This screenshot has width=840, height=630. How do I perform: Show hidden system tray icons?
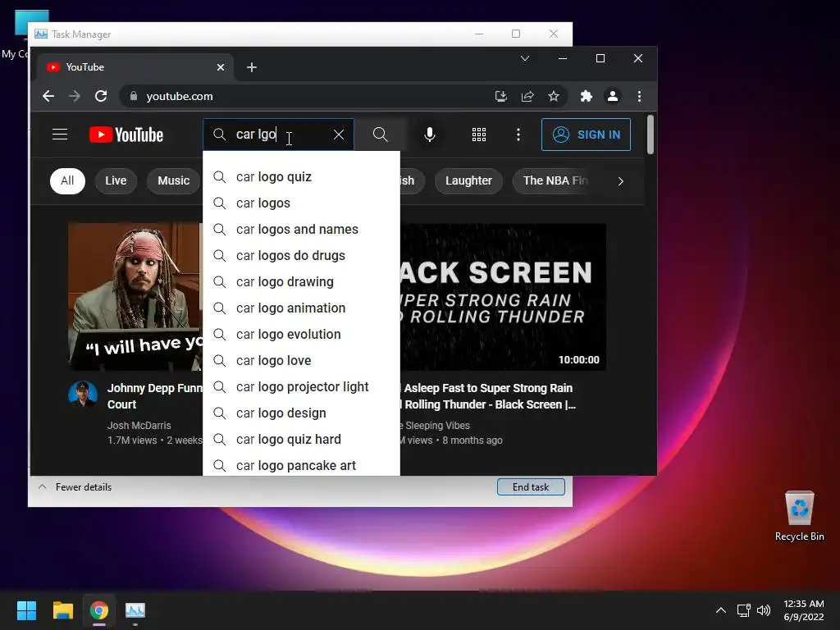(721, 610)
